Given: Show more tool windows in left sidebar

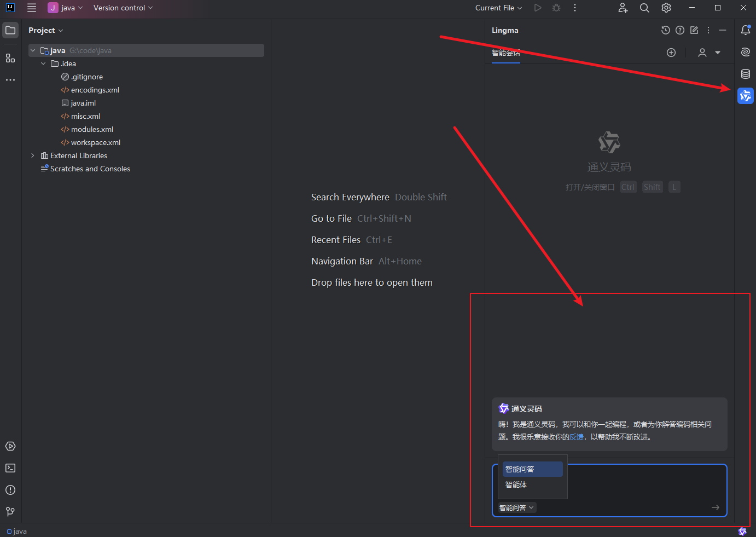Looking at the screenshot, I should pyautogui.click(x=10, y=80).
